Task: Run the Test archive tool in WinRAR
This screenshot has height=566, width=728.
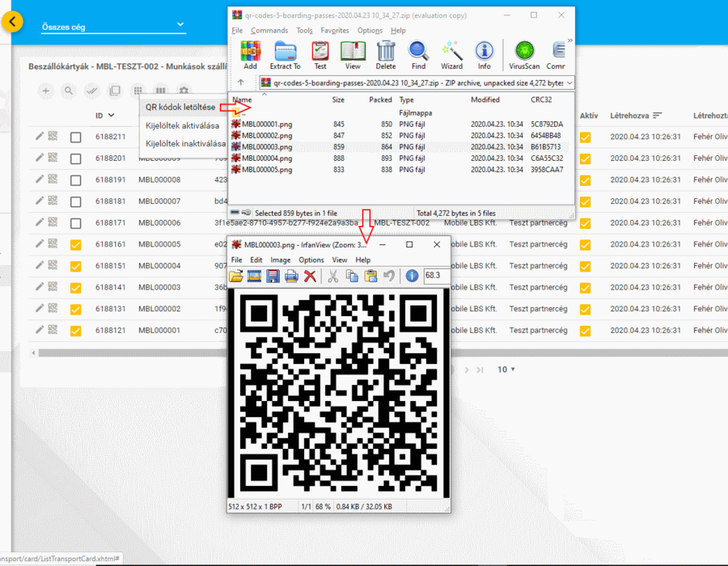Action: (x=320, y=55)
